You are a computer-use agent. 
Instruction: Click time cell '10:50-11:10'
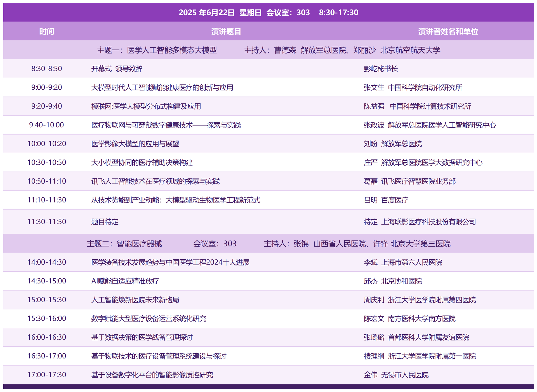[46, 181]
